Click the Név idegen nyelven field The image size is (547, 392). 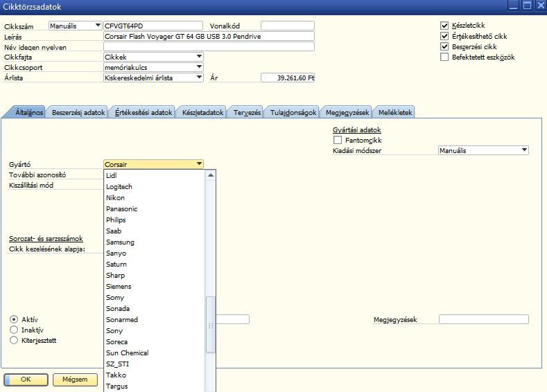coord(209,46)
